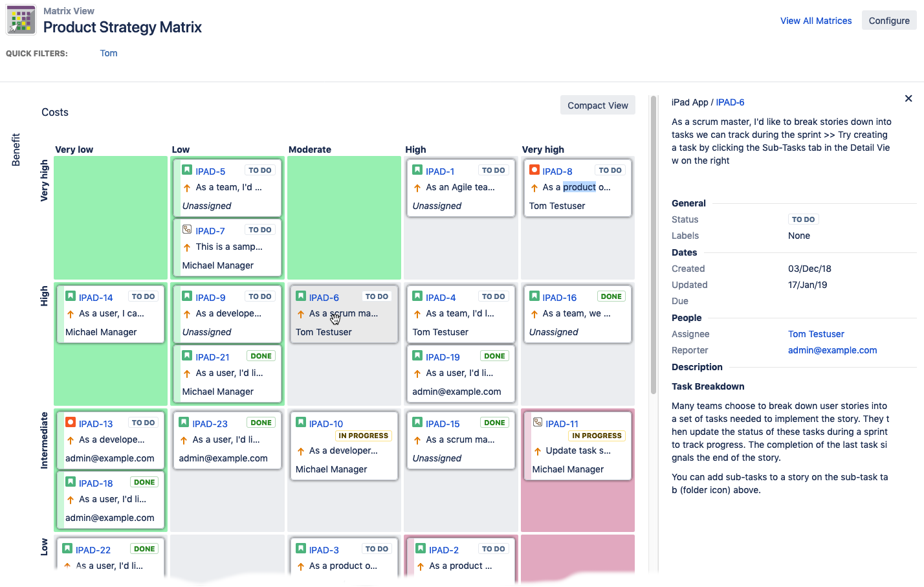This screenshot has width=924, height=587.
Task: Click the Matrix View app logo icon
Action: tap(21, 20)
